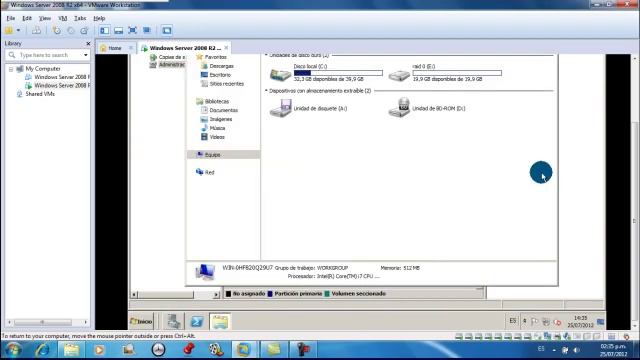Click the Inicio button in the guest

pyautogui.click(x=141, y=322)
